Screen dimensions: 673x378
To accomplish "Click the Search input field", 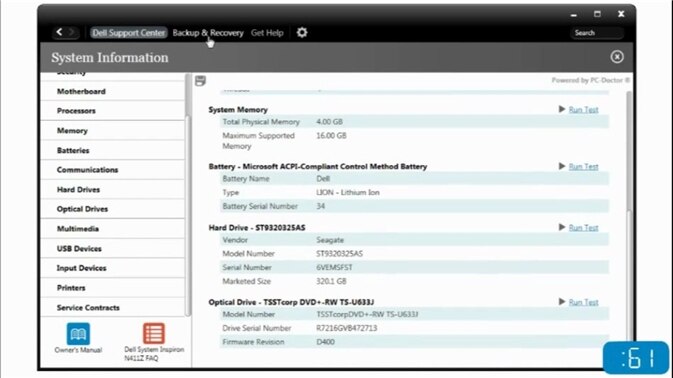I will pyautogui.click(x=597, y=33).
